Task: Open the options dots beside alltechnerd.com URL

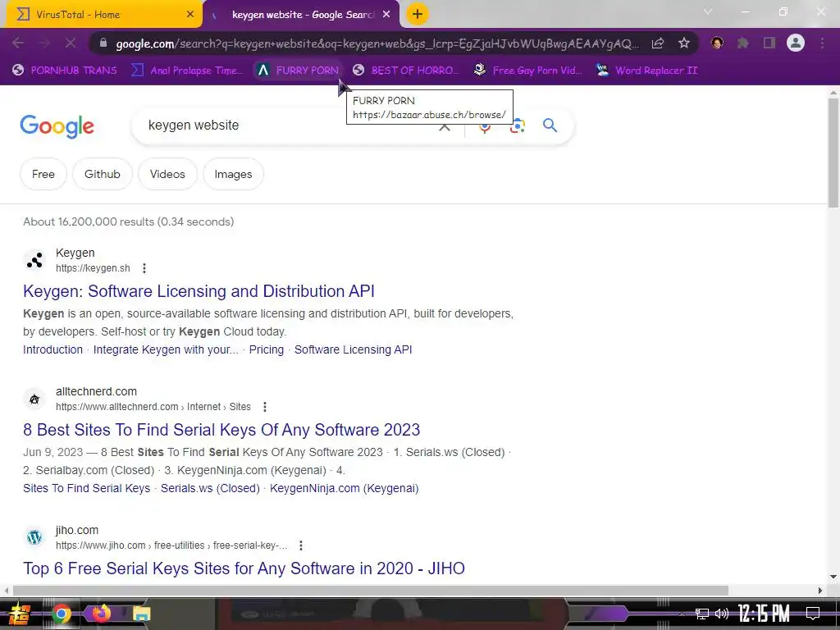Action: 265,407
